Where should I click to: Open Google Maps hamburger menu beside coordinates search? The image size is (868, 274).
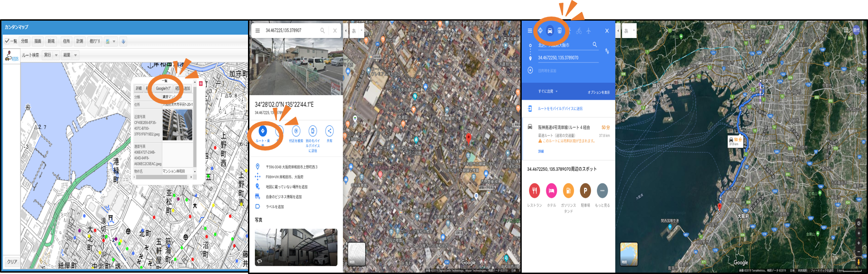tap(258, 31)
